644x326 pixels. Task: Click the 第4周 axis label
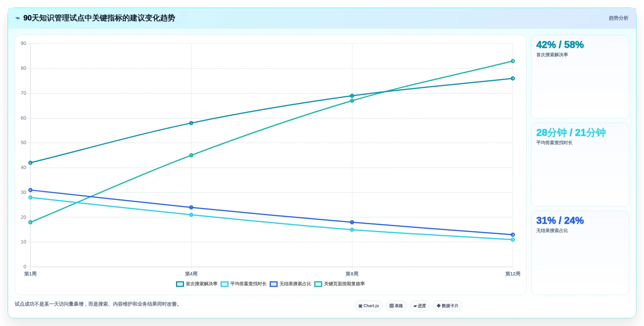coord(191,274)
